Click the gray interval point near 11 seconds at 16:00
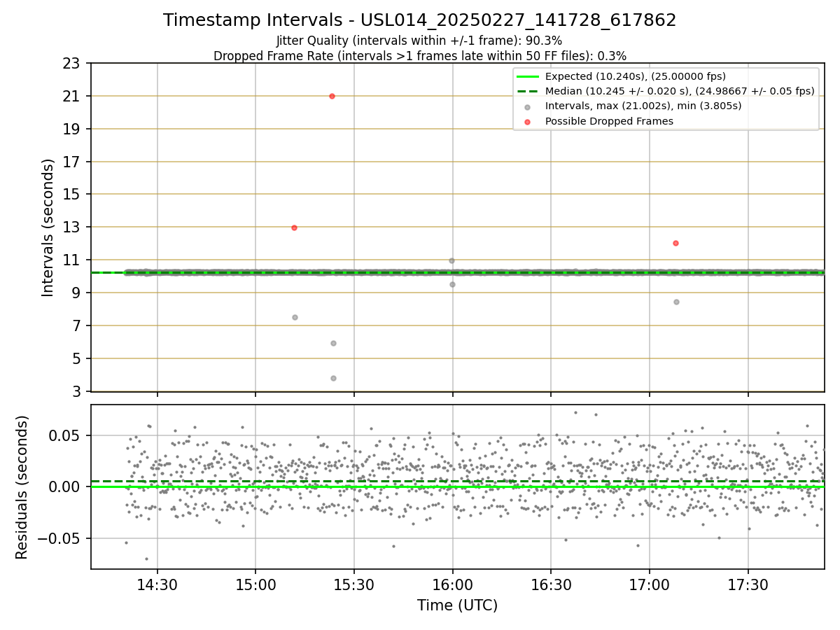The height and width of the screenshot is (630, 840). click(x=451, y=260)
